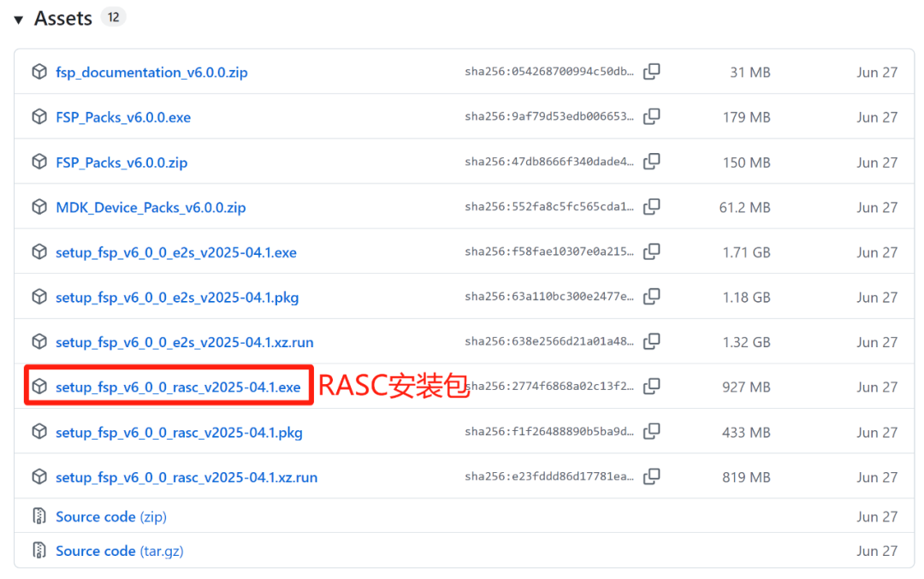Click hash text sha256:47db8666f340dade4…
Viewport: 924px width, 579px height.
(x=549, y=162)
